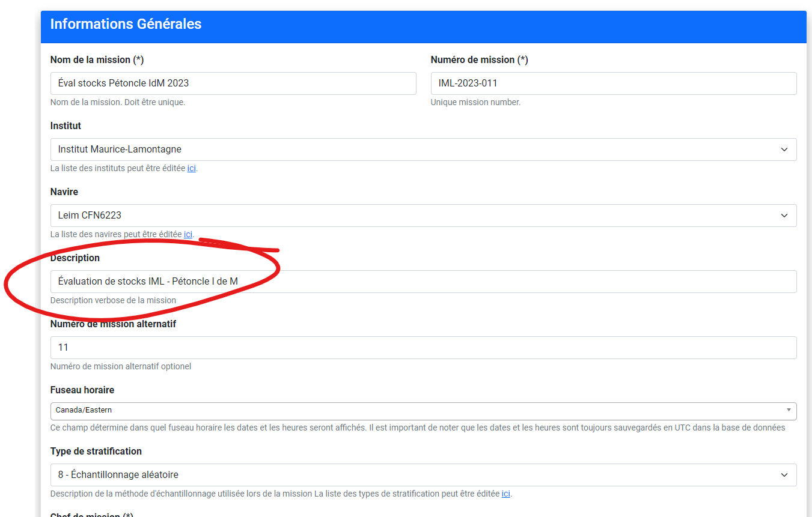Click the IML-2023-011 mission number field
Image resolution: width=812 pixels, height=517 pixels.
click(x=613, y=83)
